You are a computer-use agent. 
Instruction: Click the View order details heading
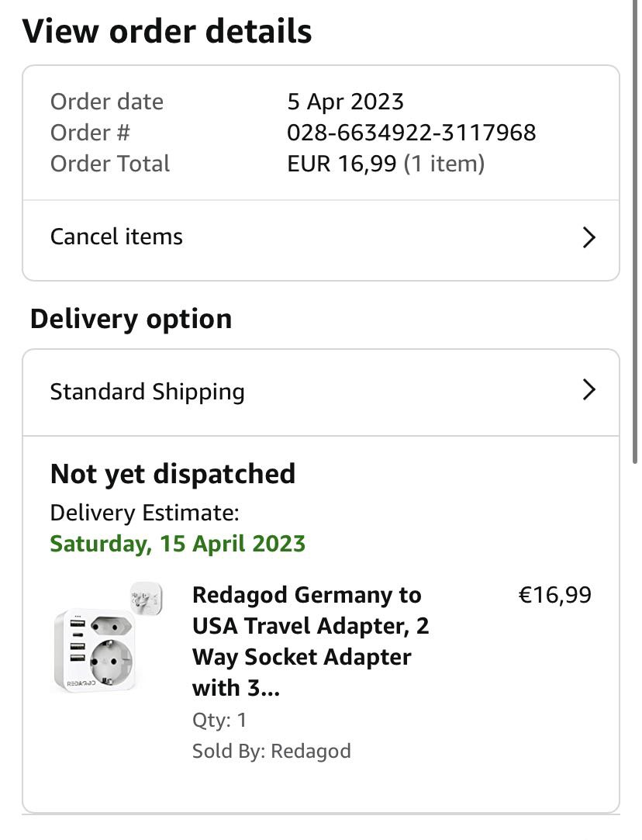[167, 31]
